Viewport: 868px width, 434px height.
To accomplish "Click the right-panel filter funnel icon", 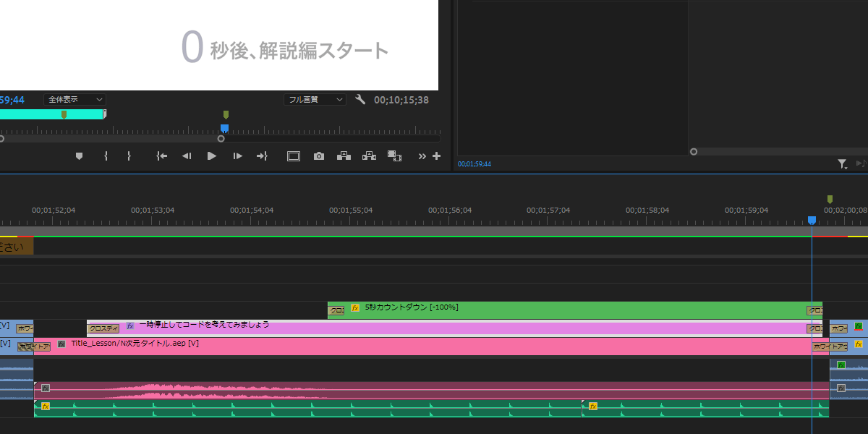I will [x=843, y=164].
